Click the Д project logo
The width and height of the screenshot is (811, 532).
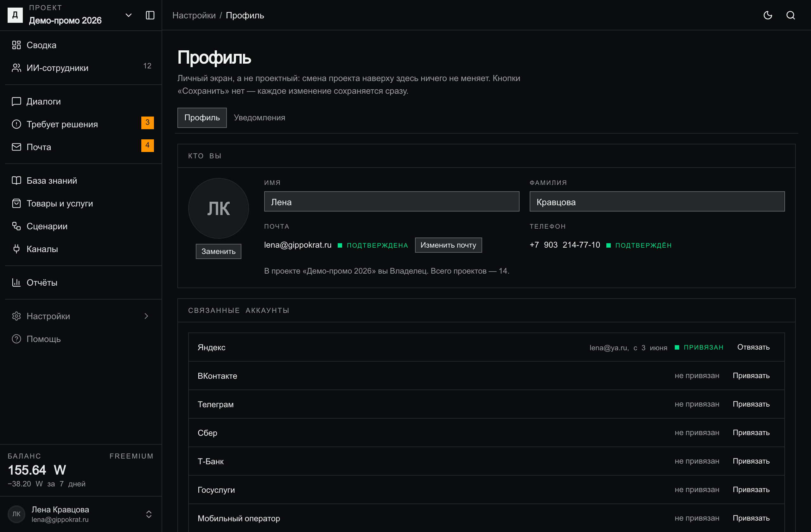[x=15, y=15]
